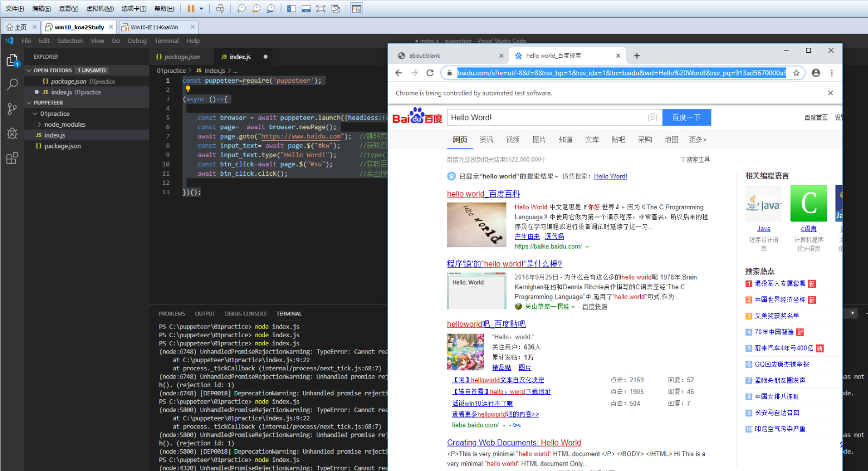868x471 pixels.
Task: Open the 文件(F) menu in VMware
Action: tap(15, 9)
